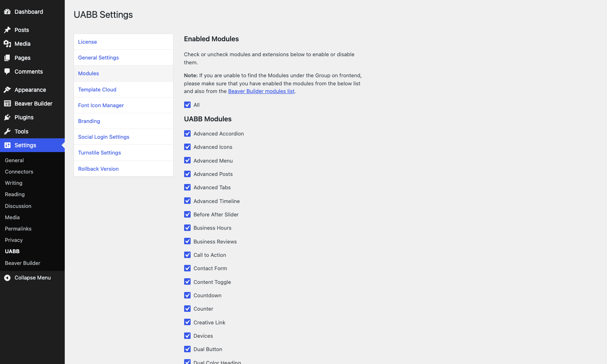Open the Permalinks settings
This screenshot has height=364, width=607.
pyautogui.click(x=32, y=229)
